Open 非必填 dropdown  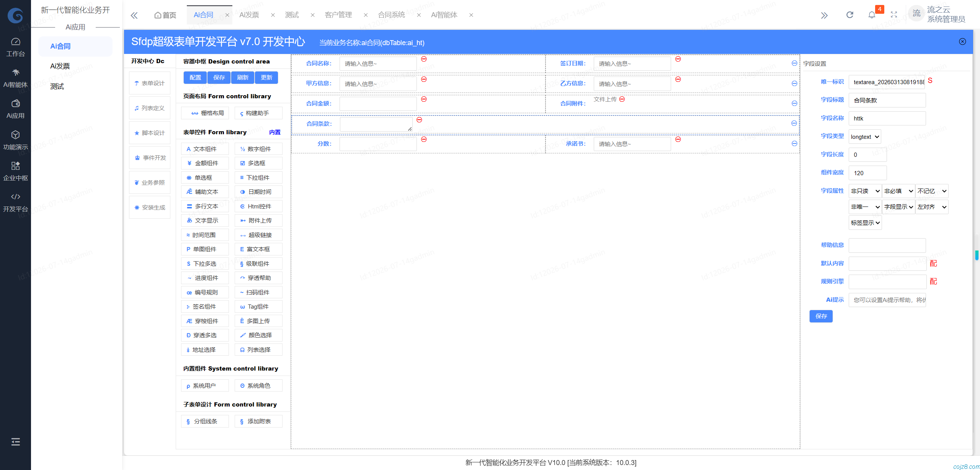coord(898,191)
